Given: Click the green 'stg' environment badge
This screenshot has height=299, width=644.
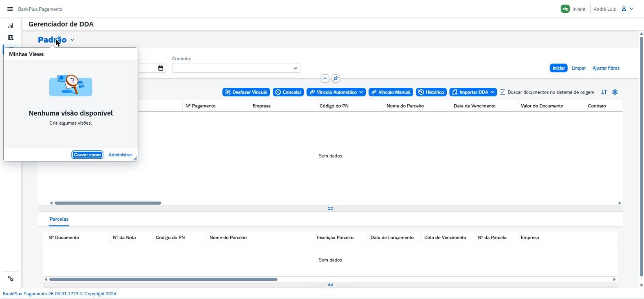Looking at the screenshot, I should pos(565,9).
